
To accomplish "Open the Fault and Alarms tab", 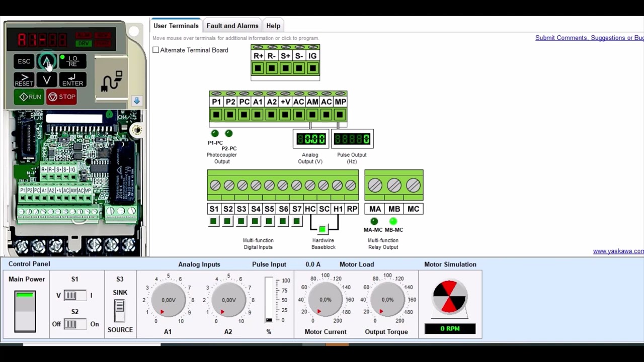I will tap(232, 26).
